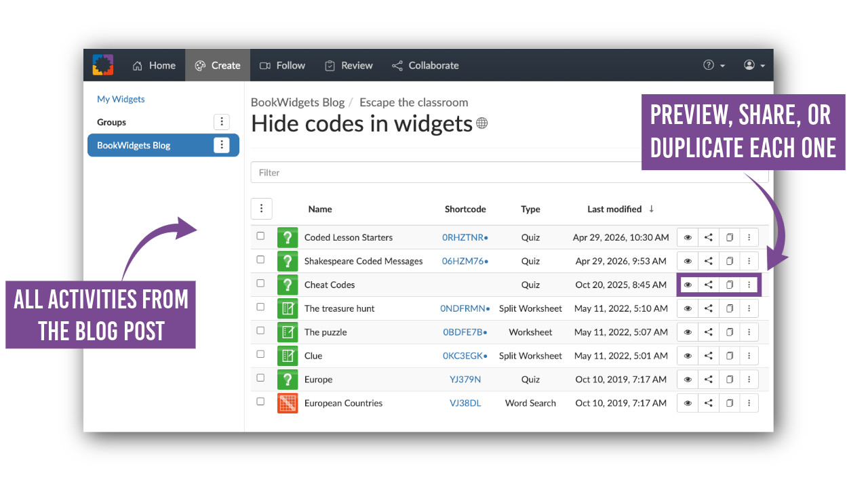The height and width of the screenshot is (488, 868).
Task: Click The puzzle widget name
Action: tap(325, 332)
